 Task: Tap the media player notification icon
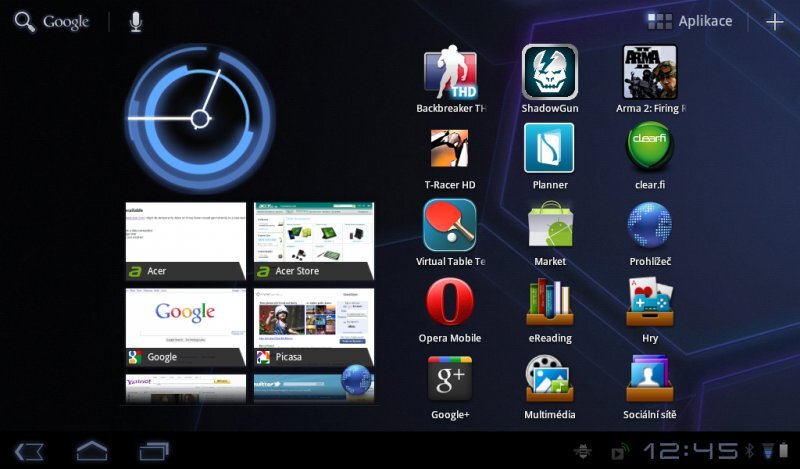[619, 452]
